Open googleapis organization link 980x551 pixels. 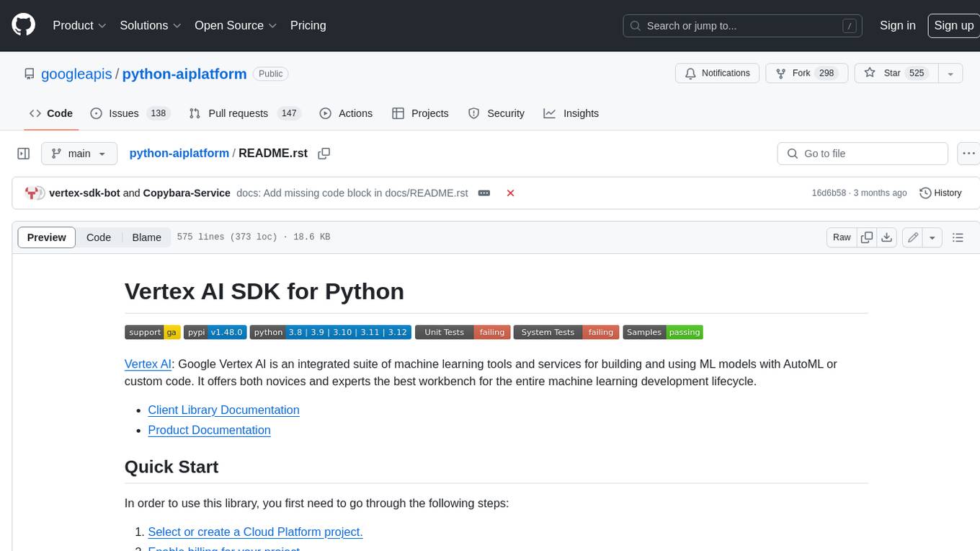click(76, 74)
